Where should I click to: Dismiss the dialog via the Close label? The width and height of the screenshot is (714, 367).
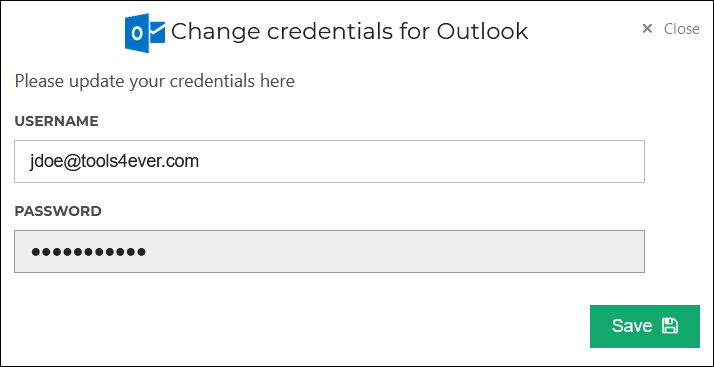pyautogui.click(x=681, y=29)
